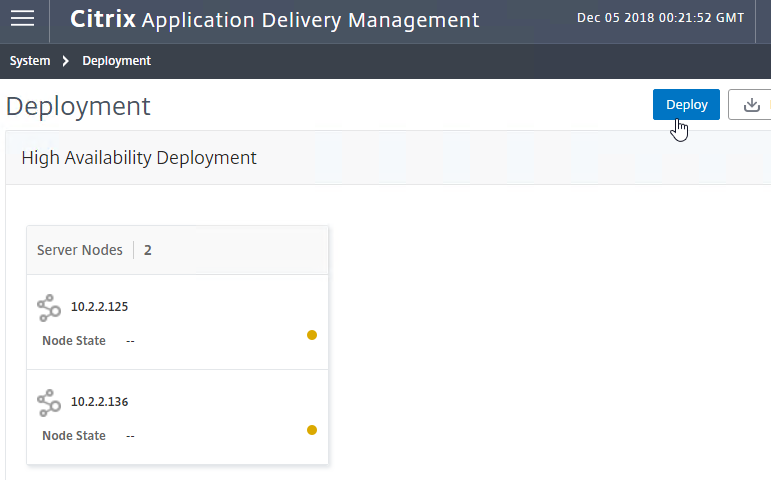Click the 10.2.2.125 IP address text
The image size is (771, 480).
(99, 306)
